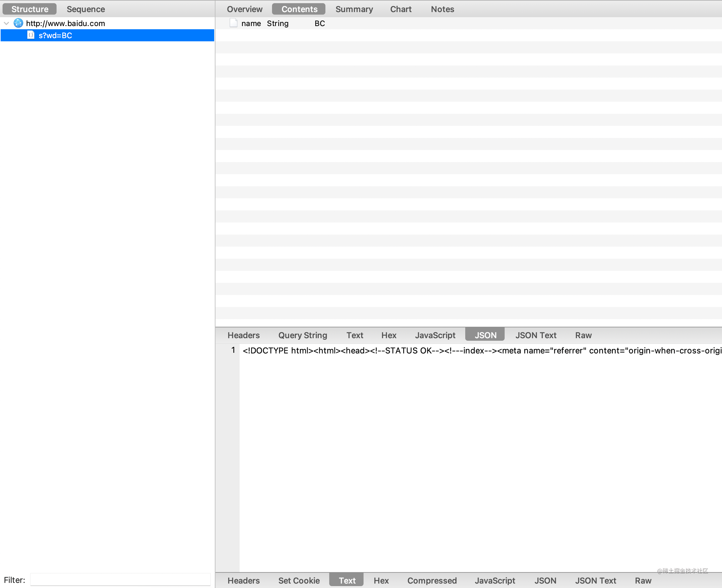
Task: Open the Chart tab
Action: pyautogui.click(x=401, y=9)
